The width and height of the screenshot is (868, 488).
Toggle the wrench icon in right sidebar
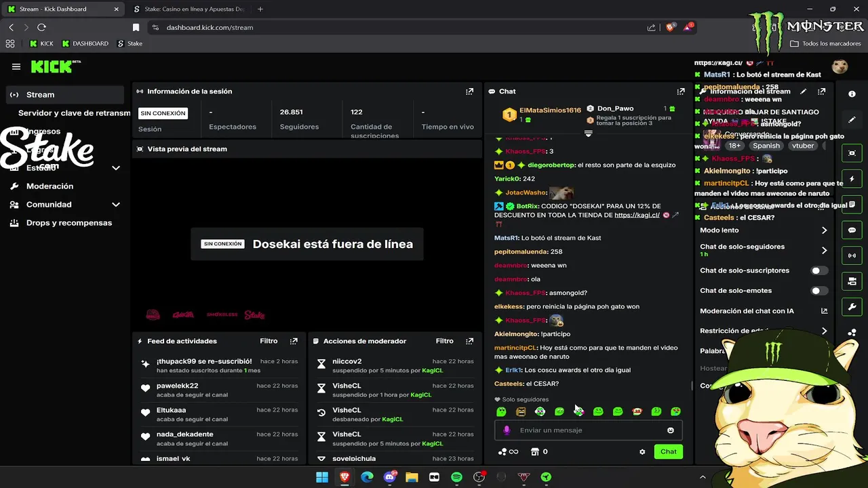coord(852,307)
